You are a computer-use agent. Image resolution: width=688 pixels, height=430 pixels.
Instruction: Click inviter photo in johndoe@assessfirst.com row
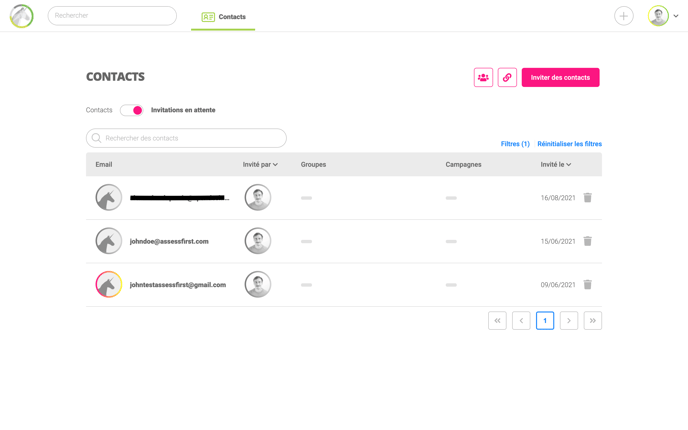258,241
